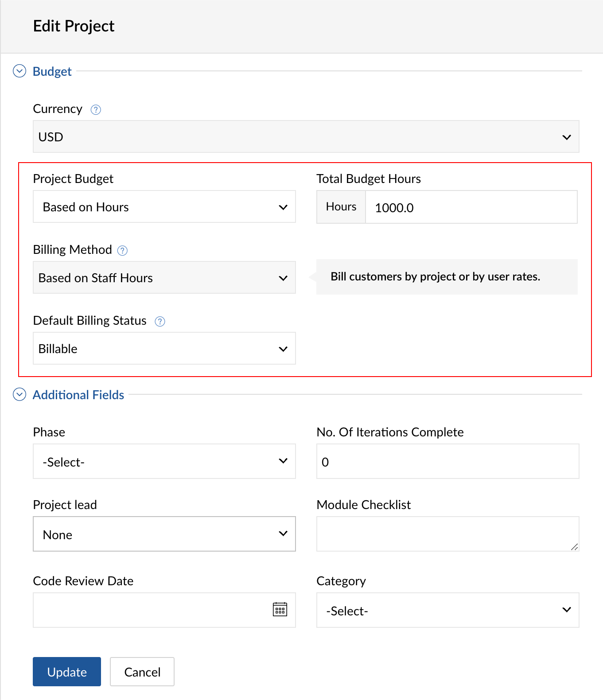The image size is (603, 700).
Task: Click the Currency help question-mark icon
Action: pyautogui.click(x=96, y=109)
